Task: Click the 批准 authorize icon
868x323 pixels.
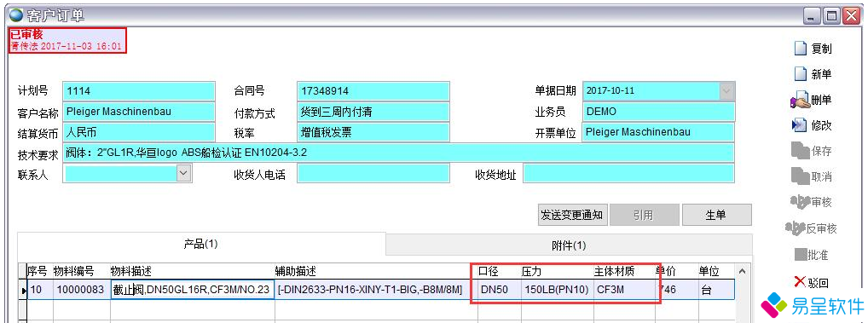Action: click(x=801, y=255)
